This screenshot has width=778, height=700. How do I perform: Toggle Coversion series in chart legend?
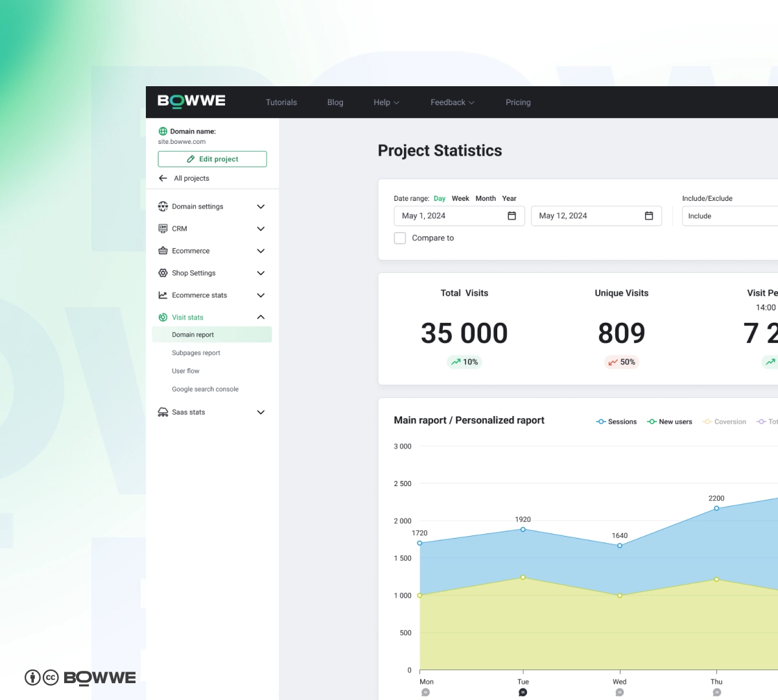click(724, 422)
